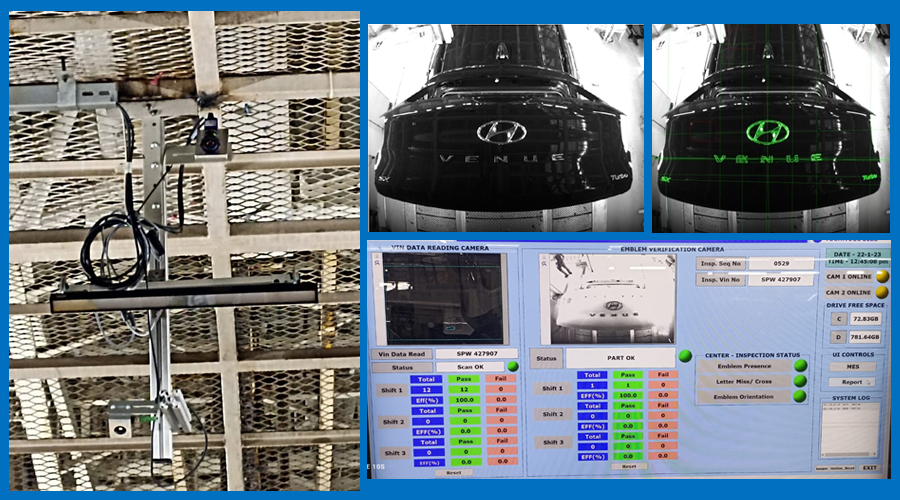Image resolution: width=900 pixels, height=500 pixels.
Task: Click Emblem Shift 1 total count 1
Action: click(592, 385)
